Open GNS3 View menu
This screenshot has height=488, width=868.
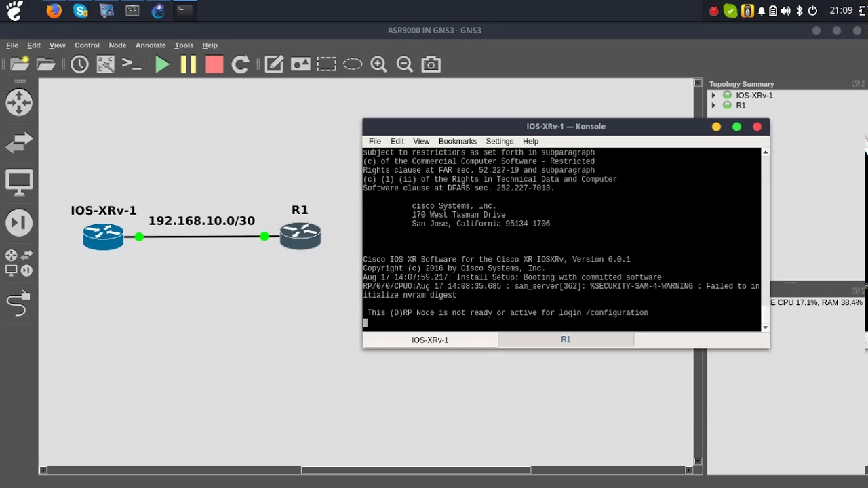[57, 45]
